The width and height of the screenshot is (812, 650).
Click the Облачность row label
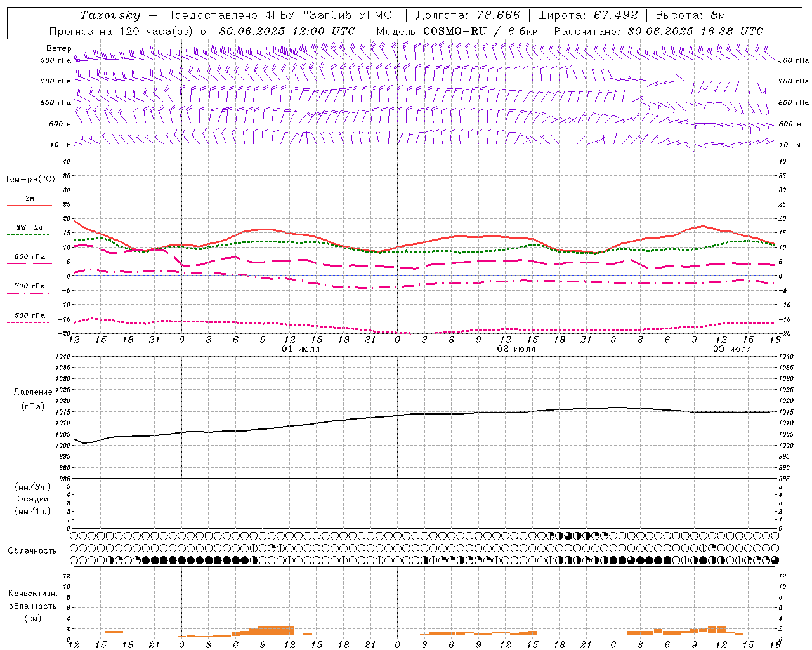[32, 551]
